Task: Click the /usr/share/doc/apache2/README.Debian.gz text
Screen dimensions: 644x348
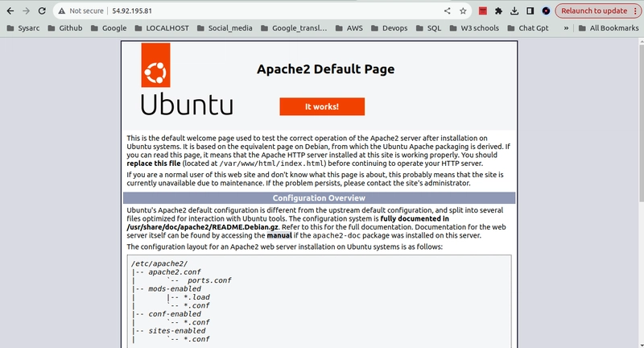Action: click(x=203, y=227)
